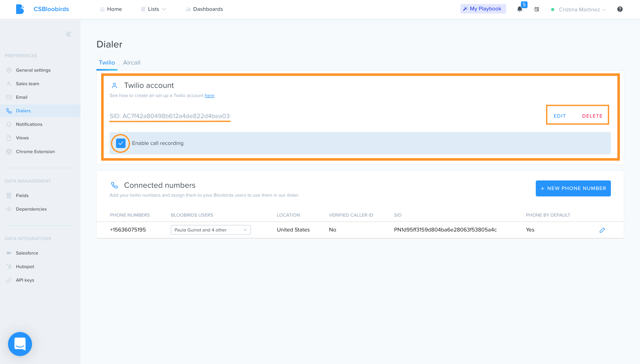640x364 pixels.
Task: Go to Home in top navigation
Action: pos(111,9)
